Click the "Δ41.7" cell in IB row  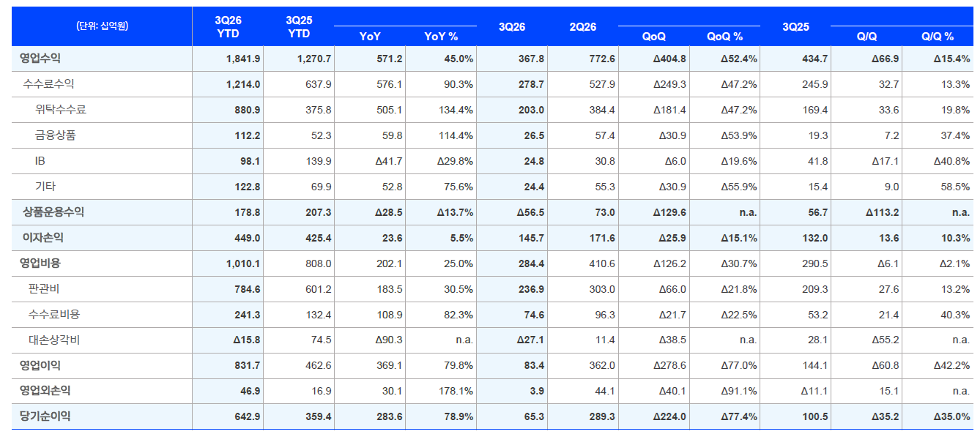point(388,161)
